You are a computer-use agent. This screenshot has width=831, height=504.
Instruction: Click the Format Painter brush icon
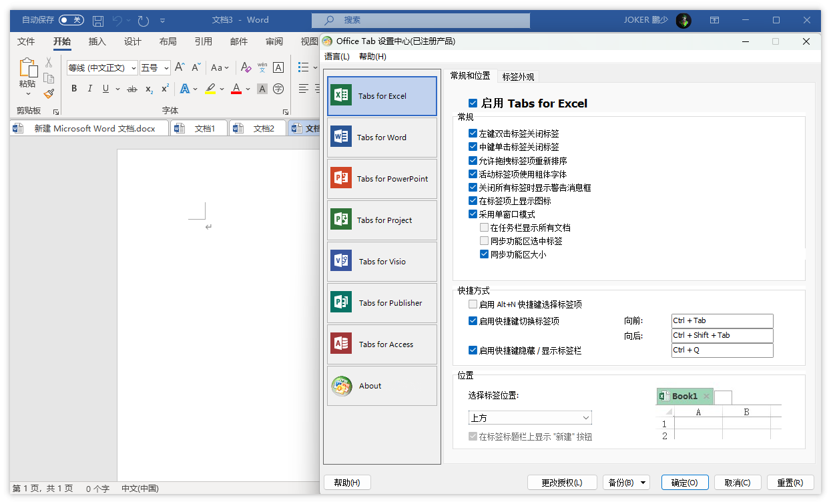(x=49, y=94)
